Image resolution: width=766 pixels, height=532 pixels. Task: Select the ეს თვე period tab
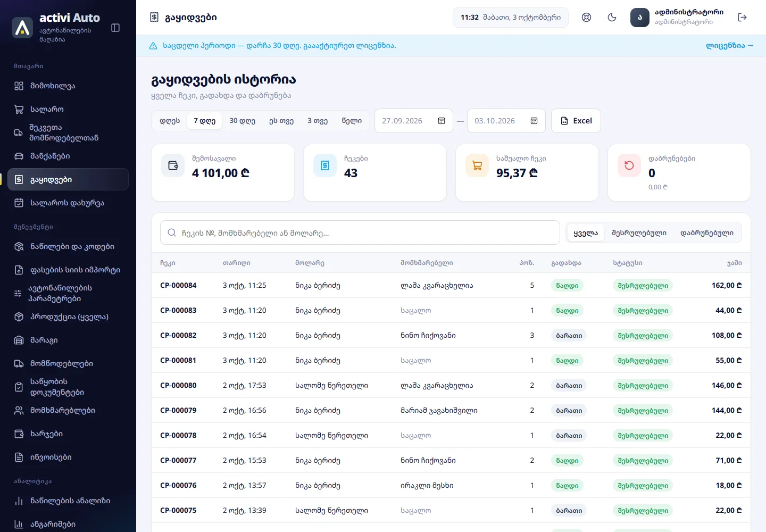pos(281,121)
